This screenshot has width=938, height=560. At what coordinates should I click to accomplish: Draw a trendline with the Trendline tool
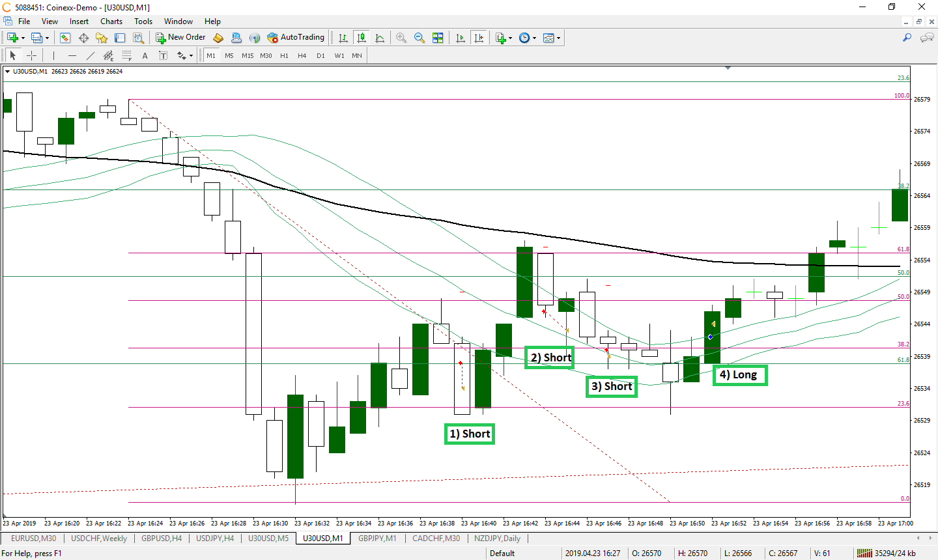pyautogui.click(x=91, y=56)
